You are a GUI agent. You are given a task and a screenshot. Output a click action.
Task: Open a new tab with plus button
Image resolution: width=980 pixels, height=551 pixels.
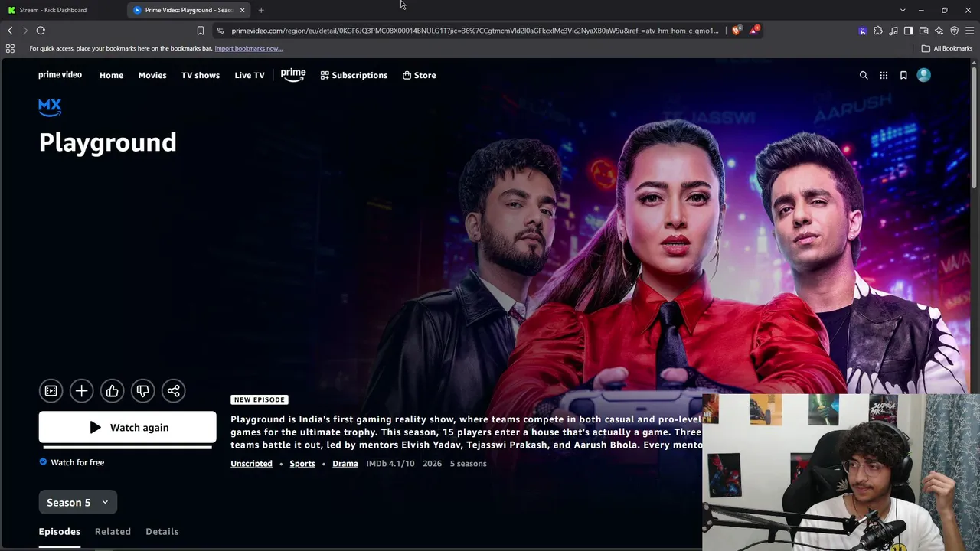tap(261, 10)
